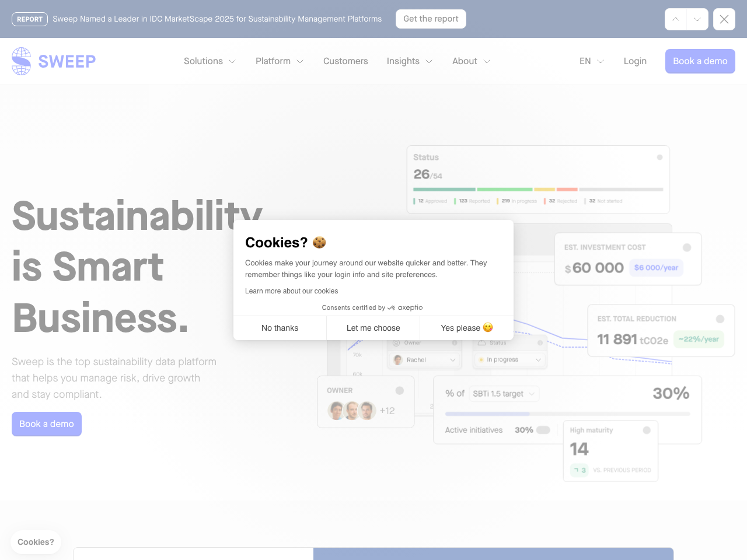
Task: Click the owner avatars group
Action: (x=352, y=411)
